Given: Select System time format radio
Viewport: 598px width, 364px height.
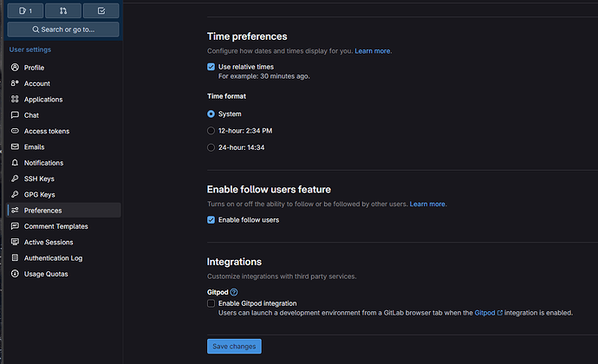Looking at the screenshot, I should 211,114.
